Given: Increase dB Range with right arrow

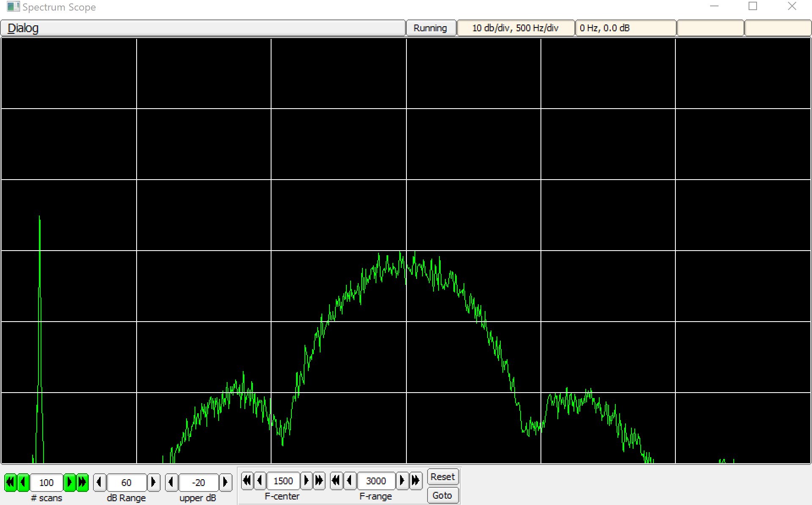Looking at the screenshot, I should tap(154, 482).
